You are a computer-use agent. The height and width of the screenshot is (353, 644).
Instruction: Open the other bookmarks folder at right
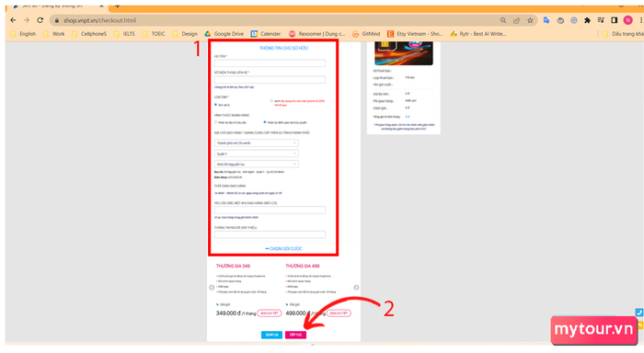[x=623, y=34]
